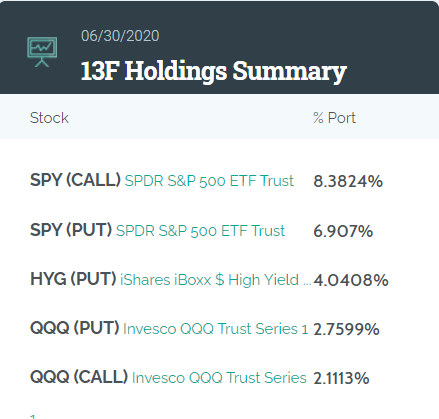The image size is (439, 419).
Task: Open iShares iBoxx $ High Yield link
Action: pyautogui.click(x=215, y=280)
